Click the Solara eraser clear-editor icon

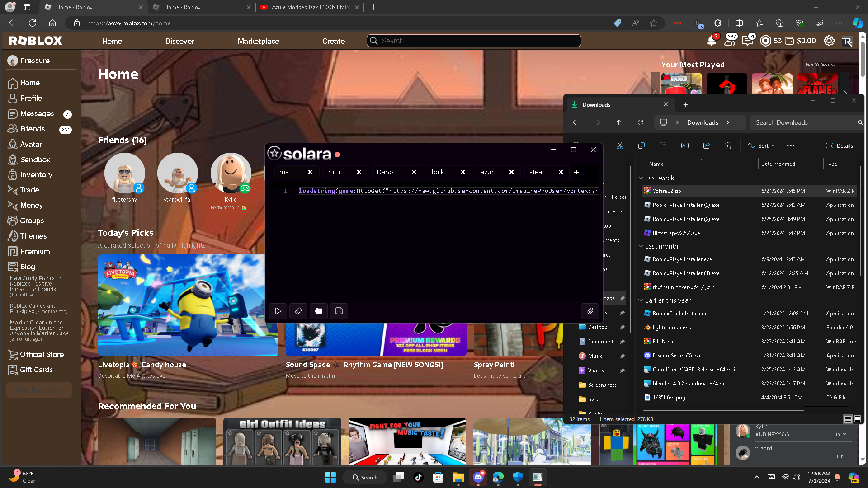tap(298, 311)
